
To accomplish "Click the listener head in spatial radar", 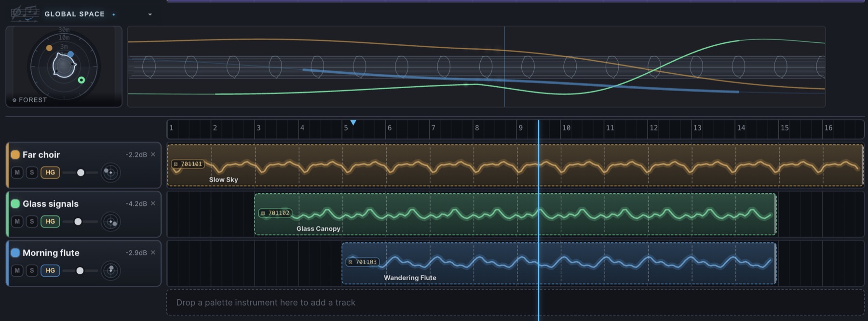I will click(64, 66).
